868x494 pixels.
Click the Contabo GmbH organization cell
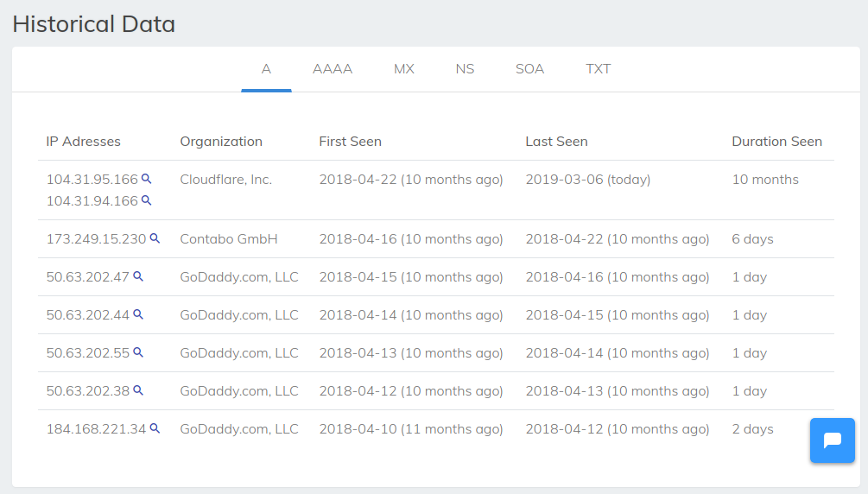coord(228,239)
